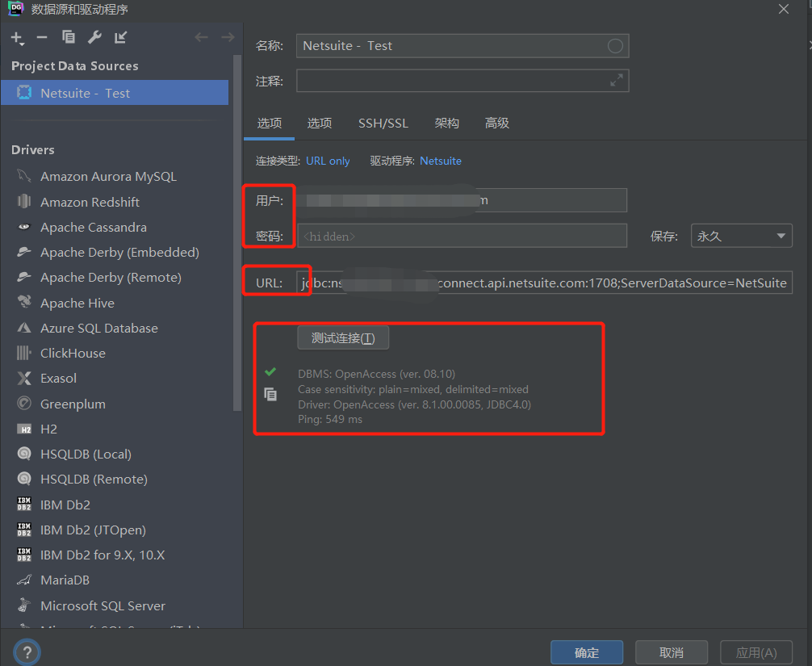Switch to the SSH/SSL tab

point(383,124)
